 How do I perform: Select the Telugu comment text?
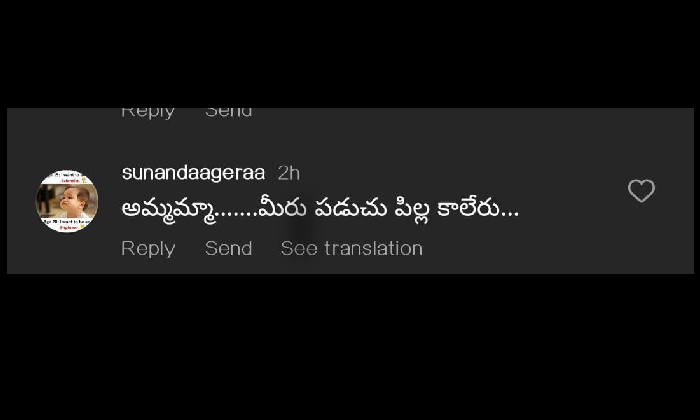coord(320,209)
